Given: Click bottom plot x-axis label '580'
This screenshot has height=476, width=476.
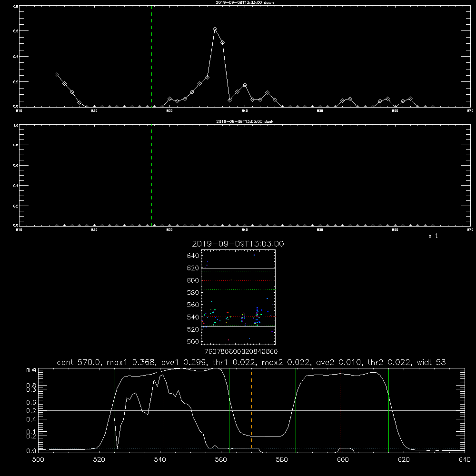Looking at the screenshot, I should [282, 460].
